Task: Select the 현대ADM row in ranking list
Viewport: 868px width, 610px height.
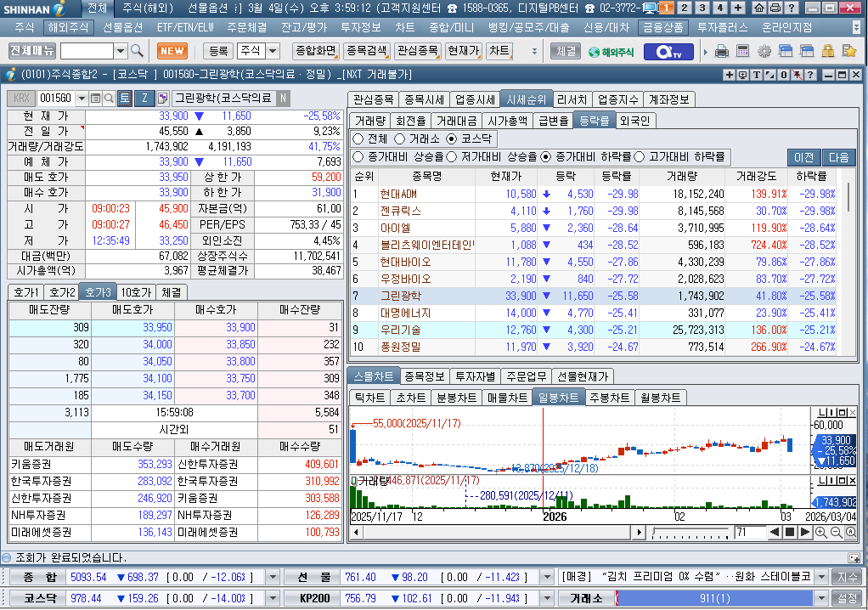Action: pos(594,195)
